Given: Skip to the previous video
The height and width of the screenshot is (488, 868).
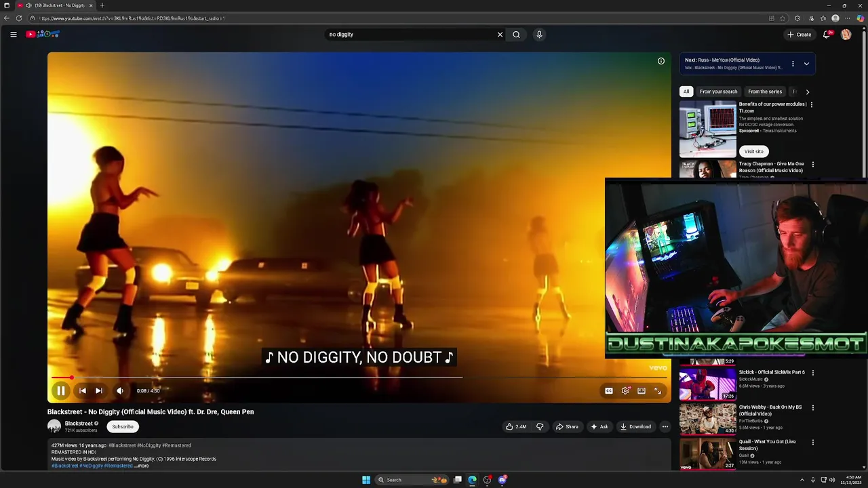Looking at the screenshot, I should point(82,390).
